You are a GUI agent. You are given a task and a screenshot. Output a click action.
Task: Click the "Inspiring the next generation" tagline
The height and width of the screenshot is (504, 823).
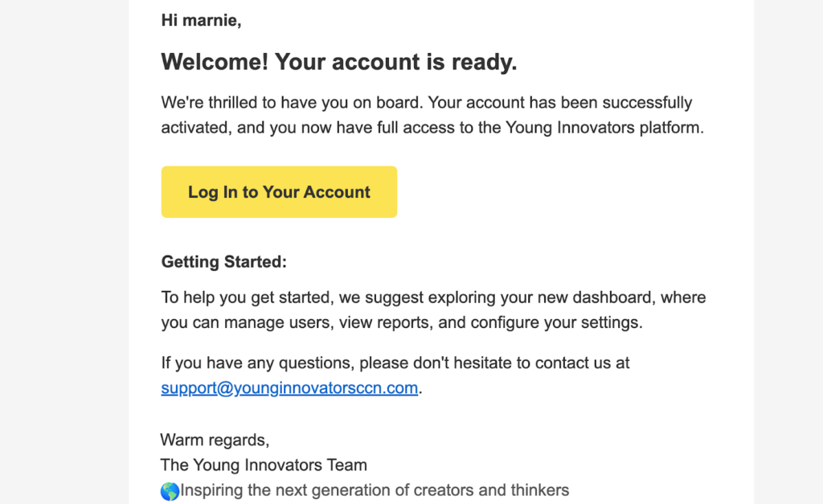375,490
